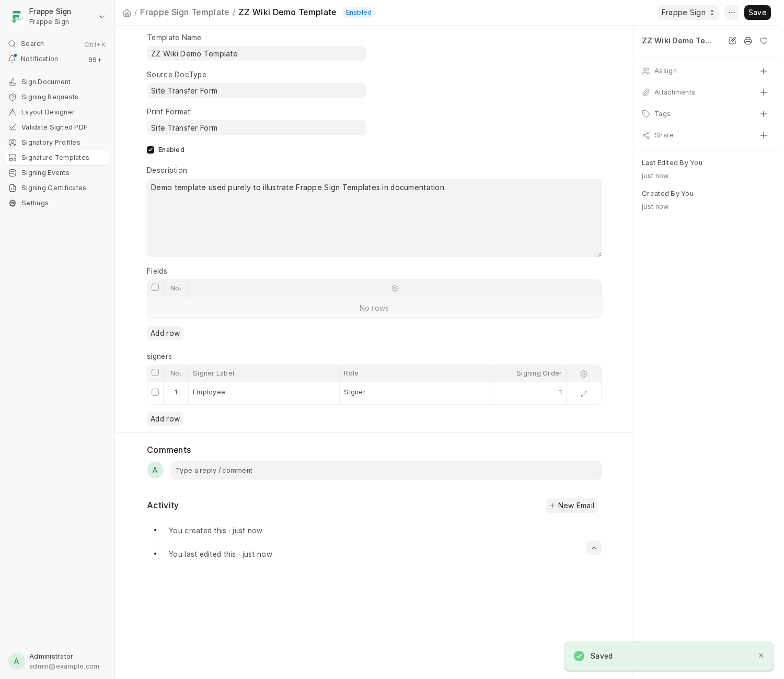Click the heart like icon
This screenshot has height=679, width=784.
tap(764, 41)
